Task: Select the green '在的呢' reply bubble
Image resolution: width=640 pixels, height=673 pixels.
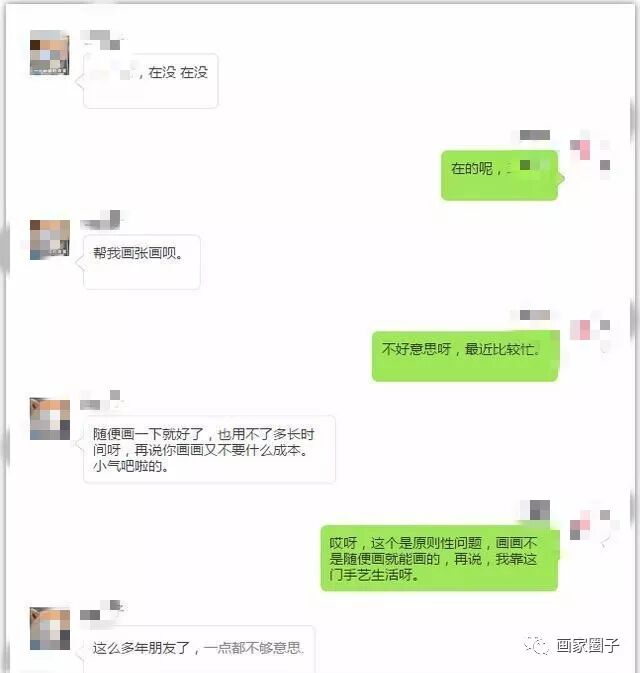Action: pyautogui.click(x=500, y=175)
